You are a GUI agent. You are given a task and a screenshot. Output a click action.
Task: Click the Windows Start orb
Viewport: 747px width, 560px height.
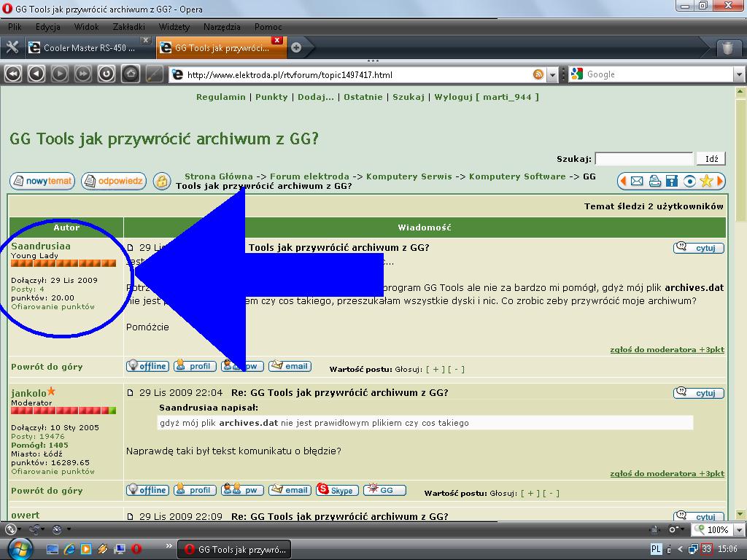tap(20, 548)
